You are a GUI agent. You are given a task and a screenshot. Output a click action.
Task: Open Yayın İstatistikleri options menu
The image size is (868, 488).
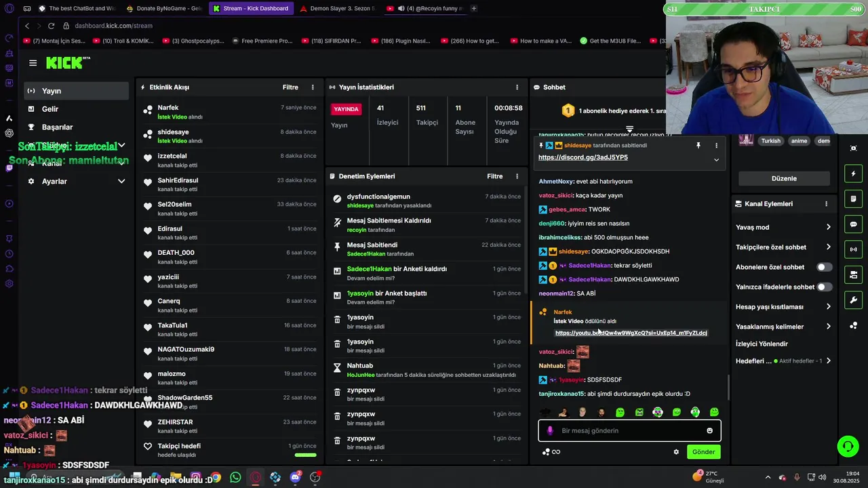[x=517, y=87]
